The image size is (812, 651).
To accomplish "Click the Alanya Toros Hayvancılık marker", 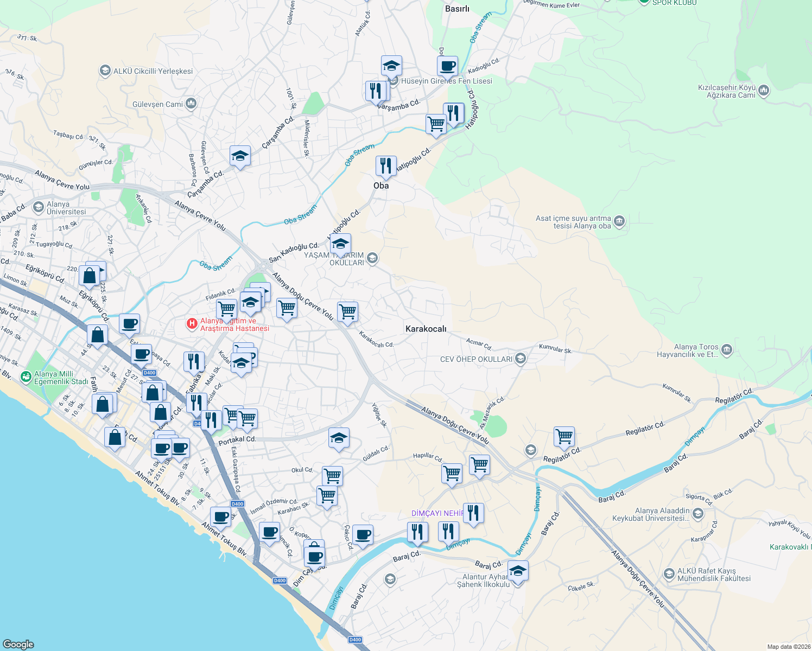I will (x=727, y=350).
